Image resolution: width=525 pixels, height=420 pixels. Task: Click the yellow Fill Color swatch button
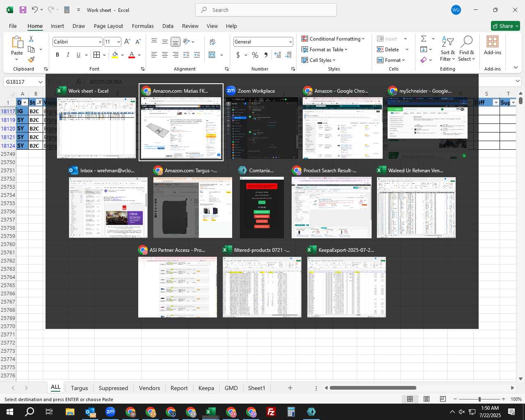coord(115,55)
